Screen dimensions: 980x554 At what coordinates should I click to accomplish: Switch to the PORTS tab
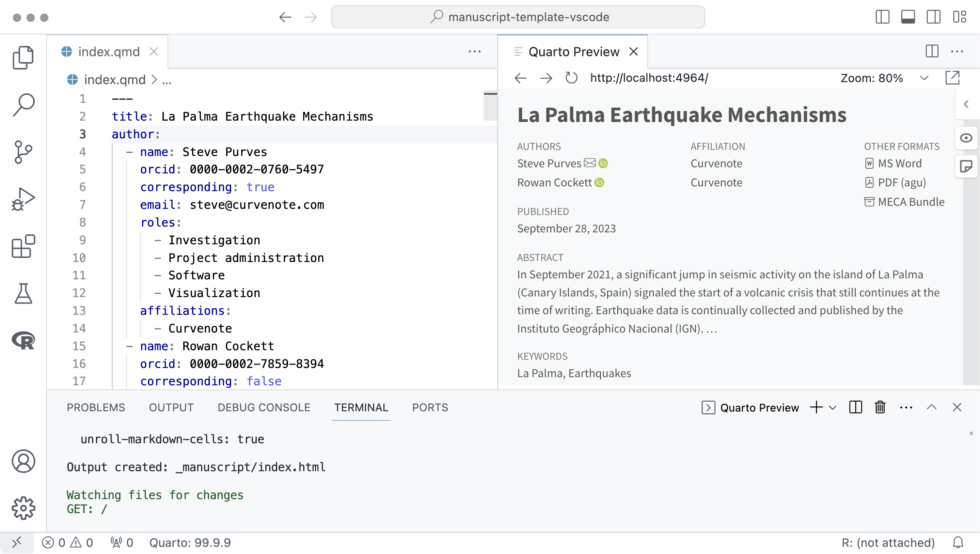tap(430, 407)
